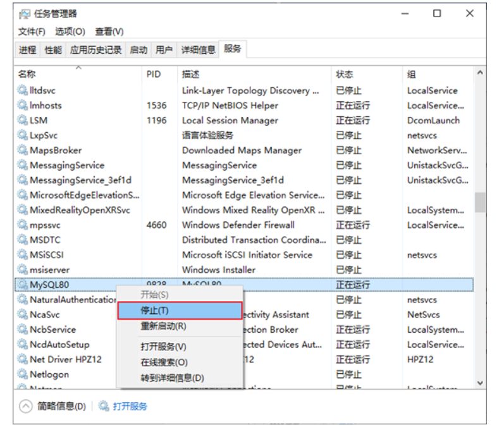Click 语言体验服务 description

[x=207, y=135]
